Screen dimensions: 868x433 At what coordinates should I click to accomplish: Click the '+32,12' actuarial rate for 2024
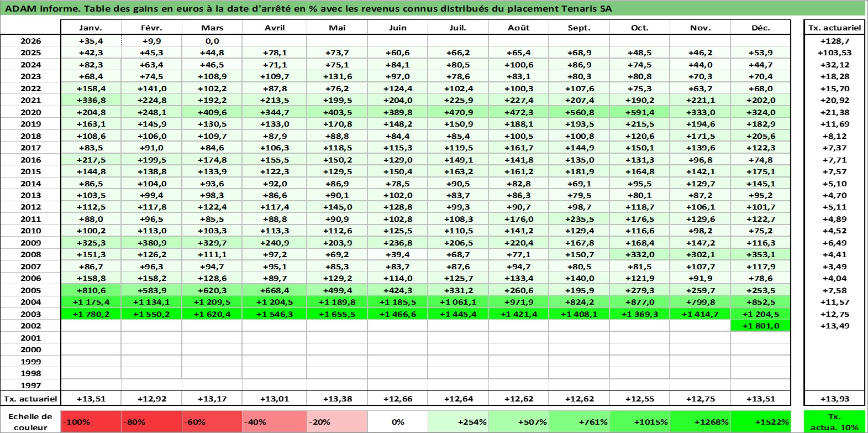834,65
